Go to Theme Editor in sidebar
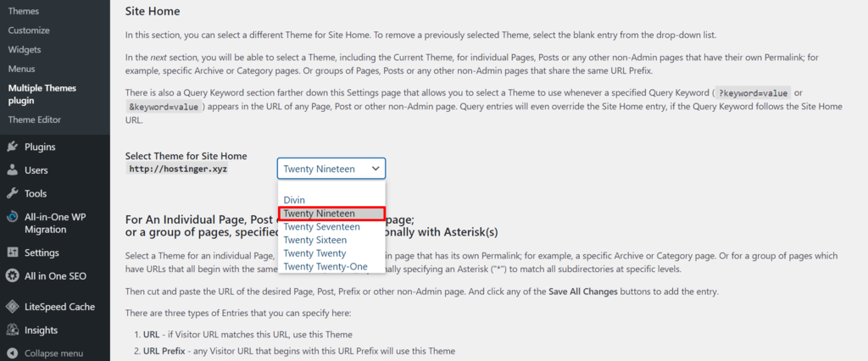The image size is (868, 361). pyautogui.click(x=34, y=119)
